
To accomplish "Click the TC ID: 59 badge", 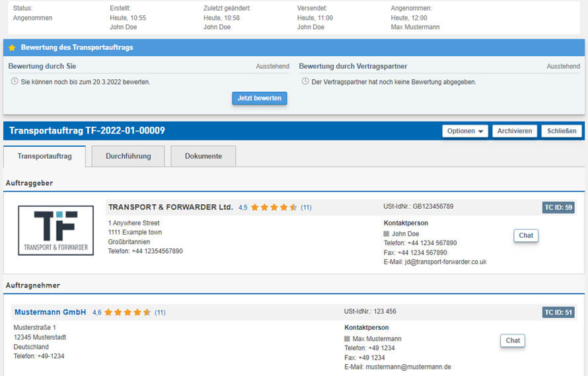I will pos(558,207).
